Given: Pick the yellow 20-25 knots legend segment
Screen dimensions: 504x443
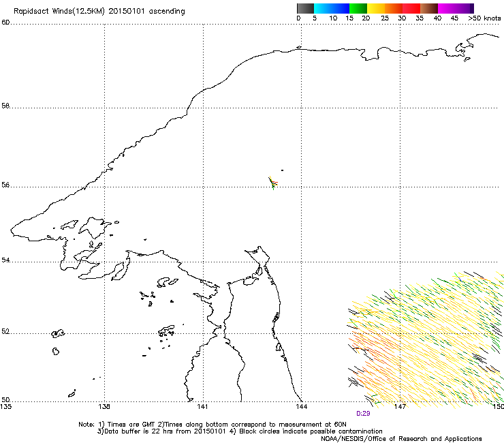Looking at the screenshot, I should click(x=376, y=8).
